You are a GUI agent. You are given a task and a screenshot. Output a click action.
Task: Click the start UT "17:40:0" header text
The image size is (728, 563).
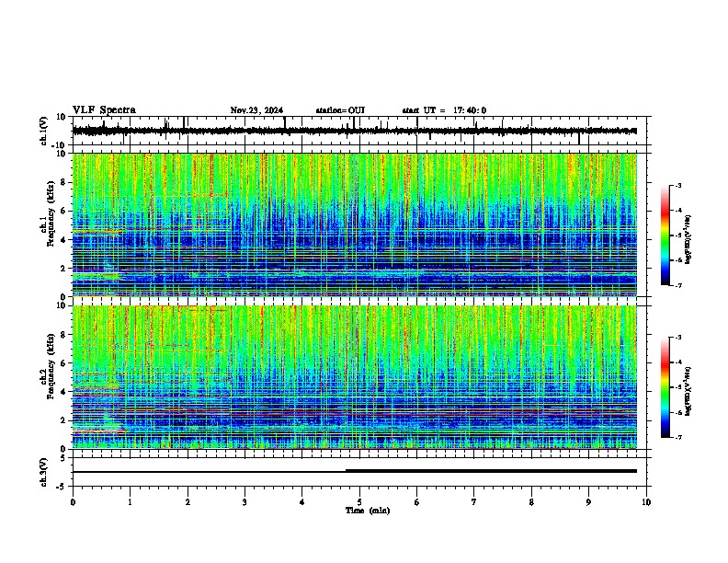470,110
